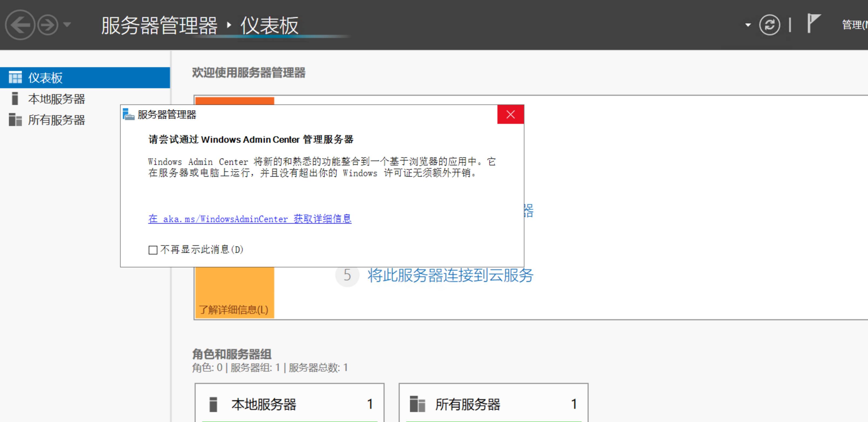Image resolution: width=868 pixels, height=422 pixels.
Task: Go forward using the forward arrow
Action: click(x=48, y=25)
